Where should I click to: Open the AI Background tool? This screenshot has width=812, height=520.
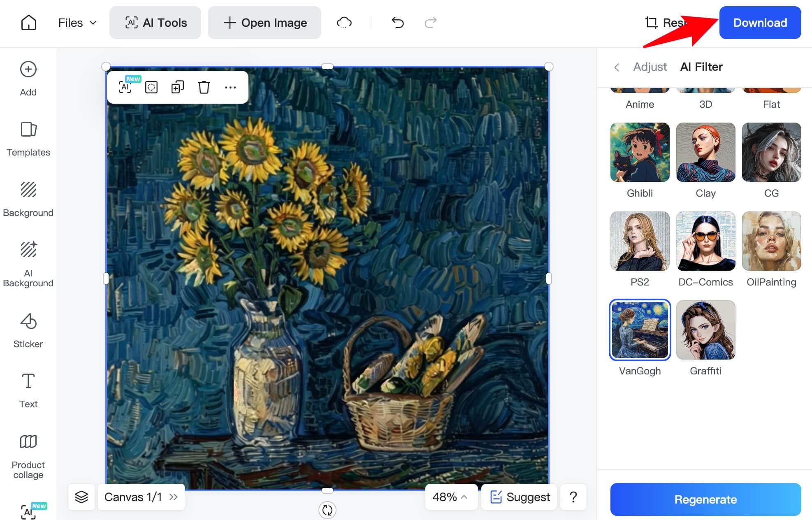(28, 265)
